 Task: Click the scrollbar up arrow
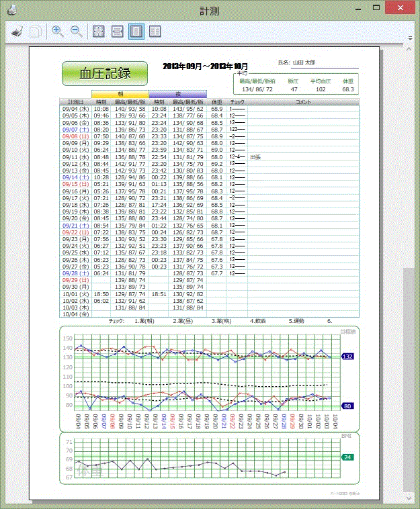(x=409, y=49)
